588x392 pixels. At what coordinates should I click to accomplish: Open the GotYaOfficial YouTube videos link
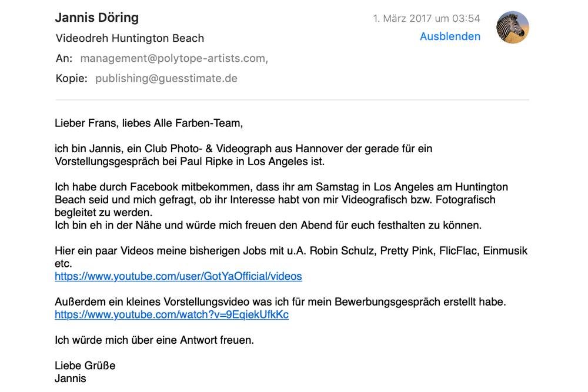178,276
